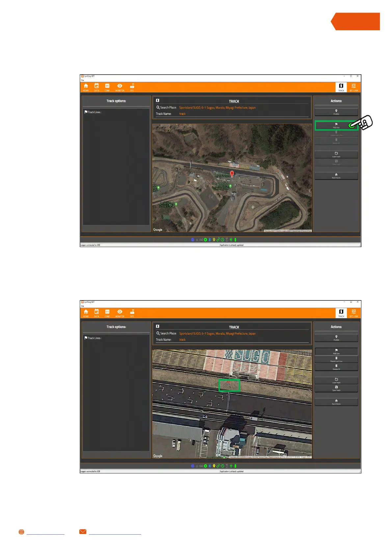Image resolution: width=392 pixels, height=554 pixels.
Task: Click FindMe pin icon in upper window
Action: [336, 111]
